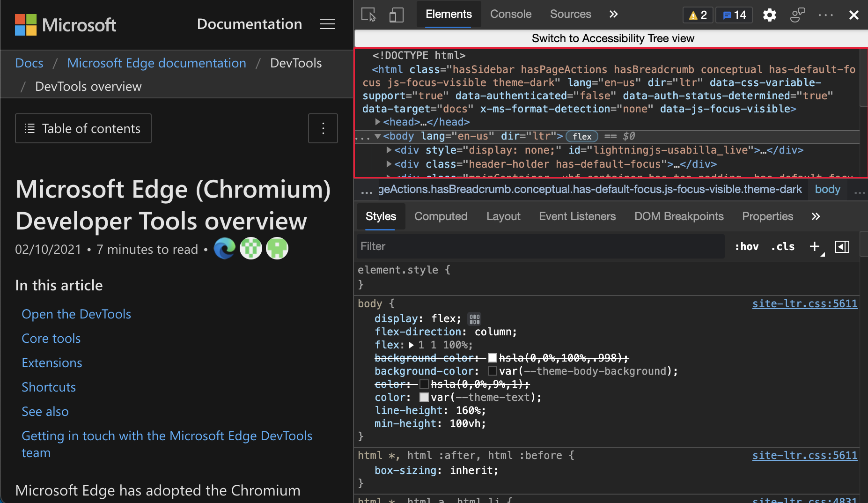Switch to the Console tab
Screen dimensions: 868x503
pyautogui.click(x=510, y=15)
